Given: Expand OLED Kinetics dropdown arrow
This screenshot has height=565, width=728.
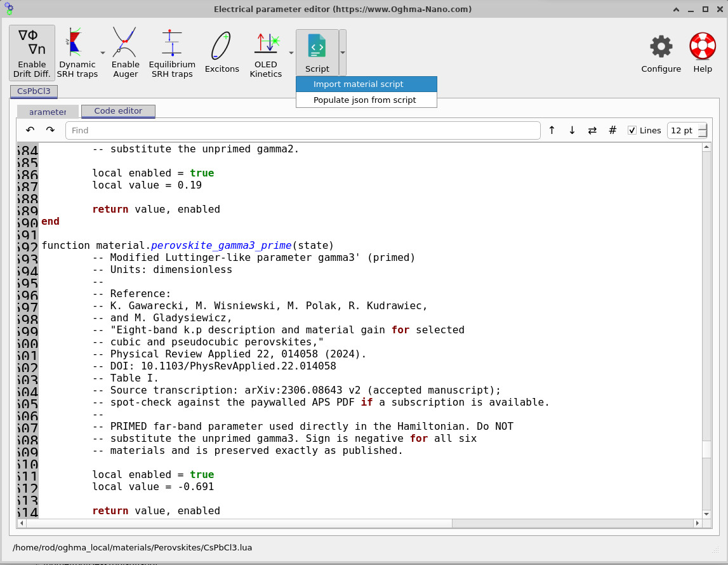Looking at the screenshot, I should [x=291, y=53].
